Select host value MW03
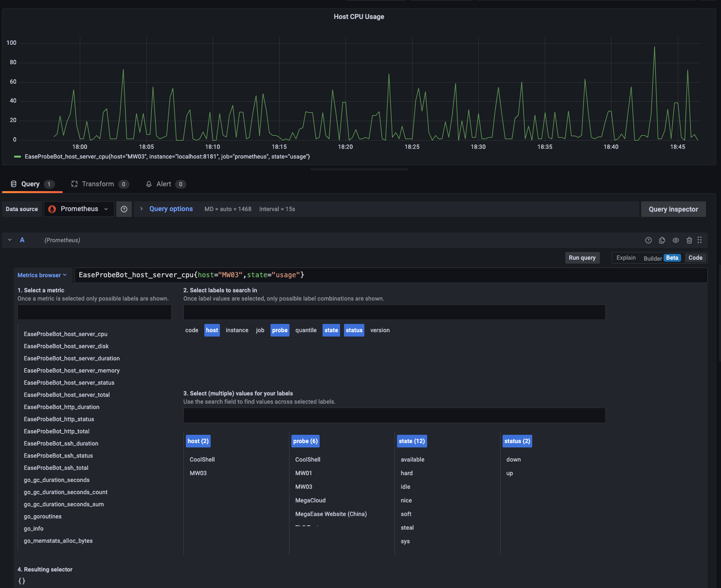 [198, 473]
